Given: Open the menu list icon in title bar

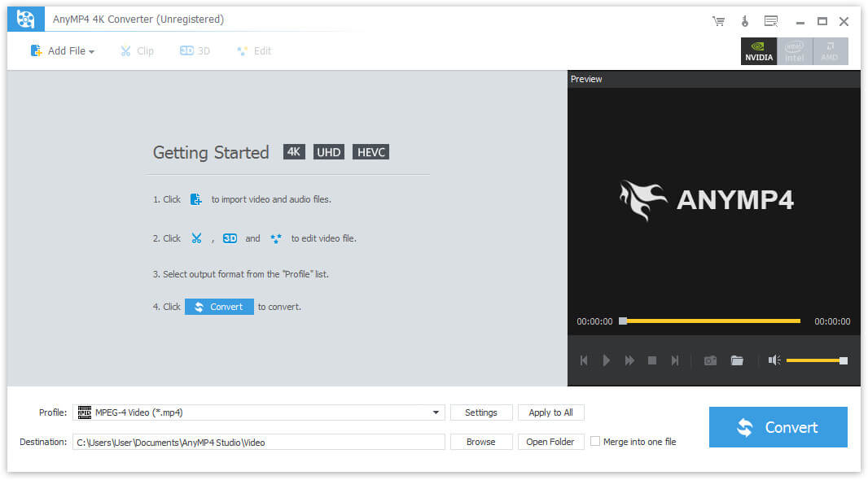Looking at the screenshot, I should click(771, 21).
